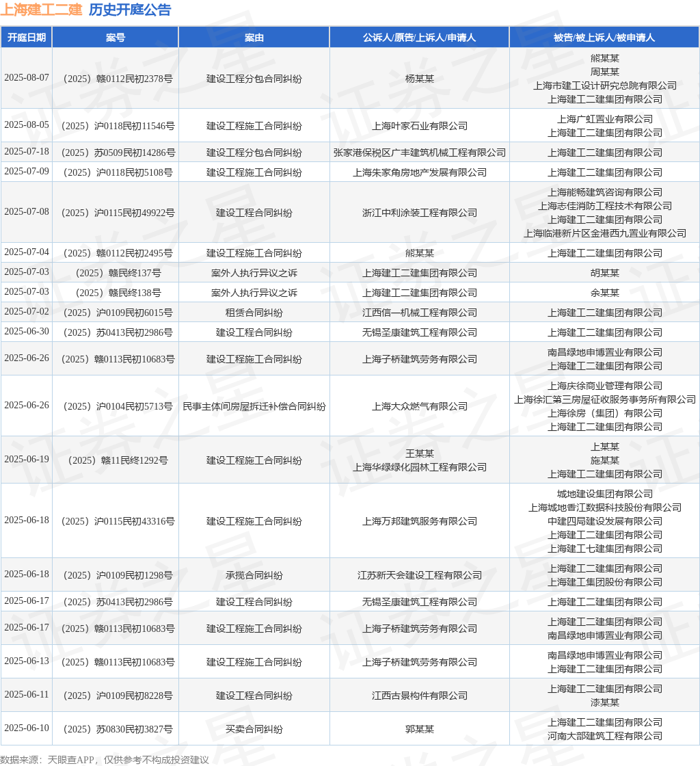
Task: Click defendant 上海徐房(集团)有限公司
Action: (605, 413)
